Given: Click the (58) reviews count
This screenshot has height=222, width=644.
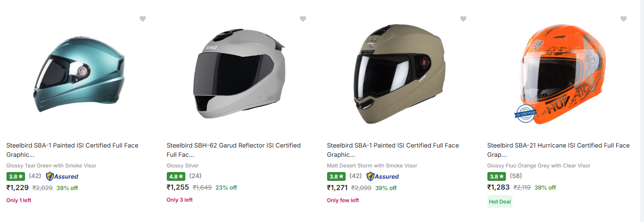Looking at the screenshot, I should pyautogui.click(x=516, y=176).
